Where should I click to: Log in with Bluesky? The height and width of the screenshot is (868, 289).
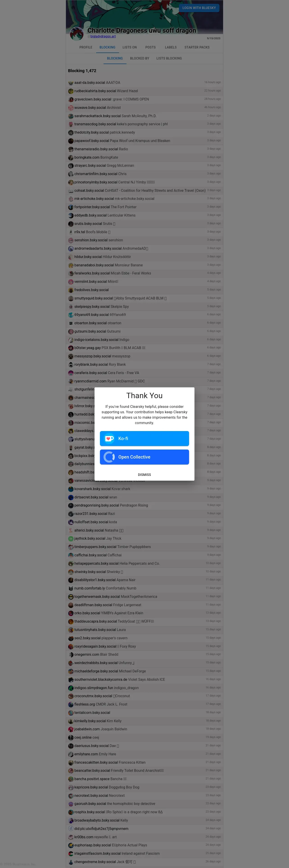click(x=199, y=8)
